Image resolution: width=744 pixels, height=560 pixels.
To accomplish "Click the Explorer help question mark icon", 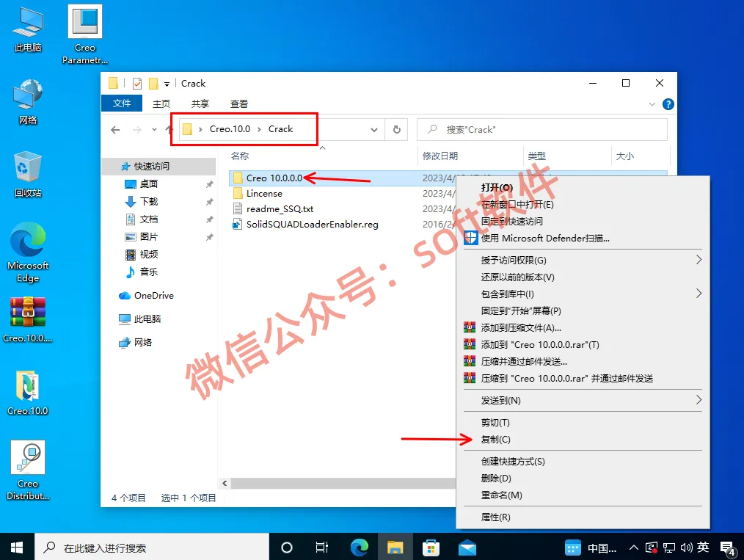I will pos(668,104).
